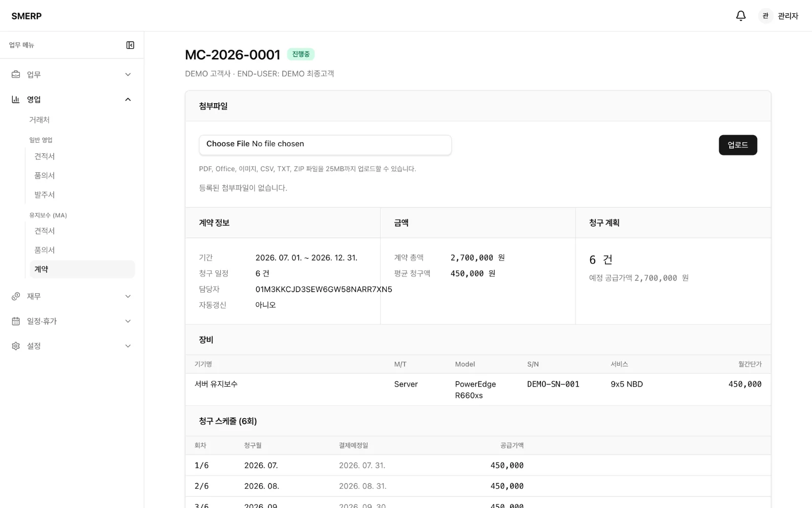This screenshot has width=812, height=508.
Task: Click the 9x5 NBD service cell
Action: tap(627, 385)
